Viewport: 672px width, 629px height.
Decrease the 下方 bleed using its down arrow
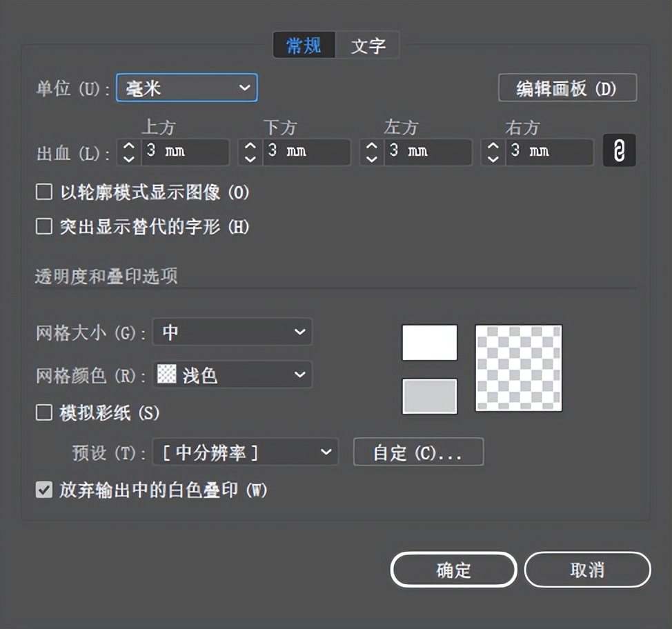[x=249, y=157]
